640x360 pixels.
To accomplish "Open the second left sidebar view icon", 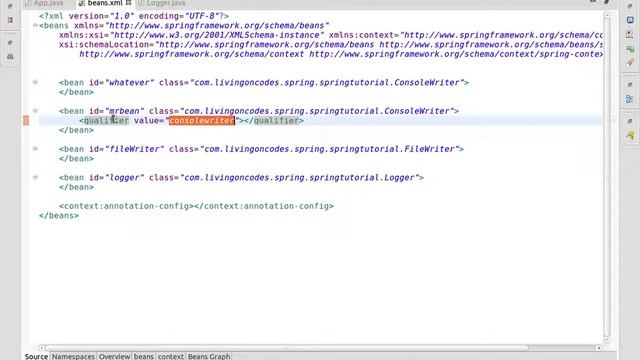I will [x=10, y=20].
